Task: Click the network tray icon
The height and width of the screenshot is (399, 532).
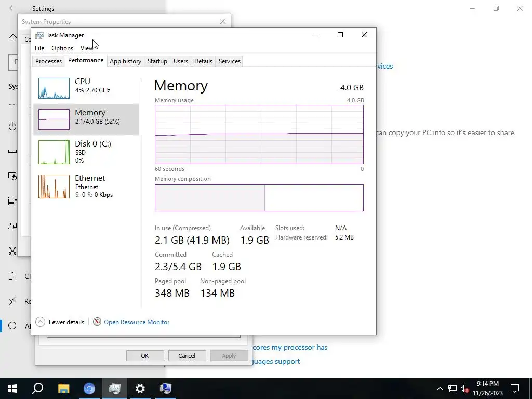Action: tap(453, 389)
